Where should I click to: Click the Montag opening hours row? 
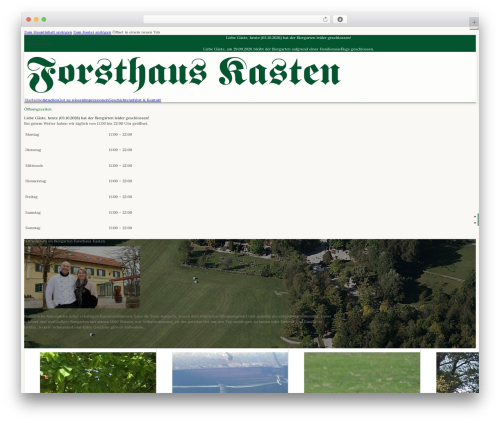(x=79, y=135)
